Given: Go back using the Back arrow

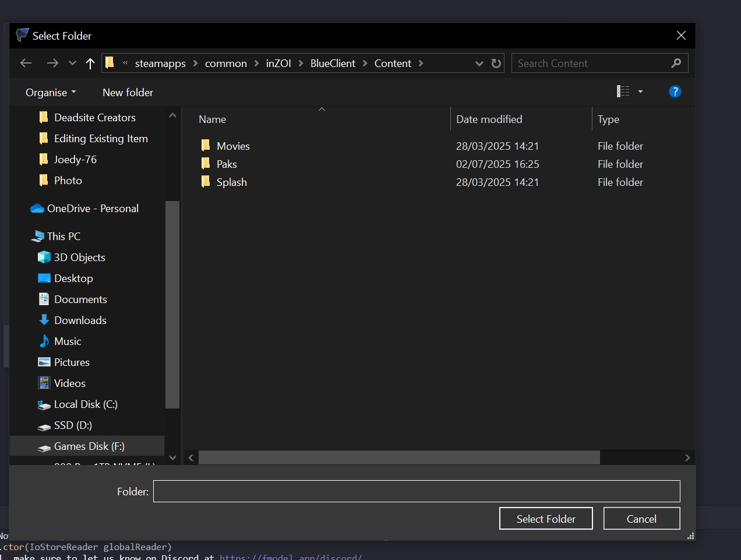Looking at the screenshot, I should click(26, 63).
